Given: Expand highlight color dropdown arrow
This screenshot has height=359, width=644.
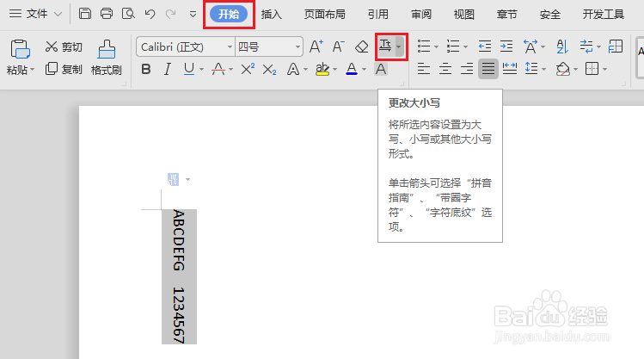Looking at the screenshot, I should (335, 70).
